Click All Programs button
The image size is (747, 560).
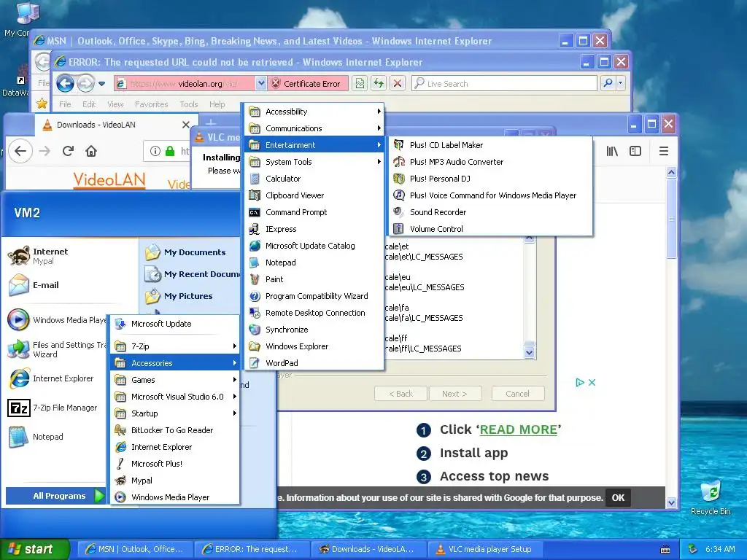click(55, 496)
